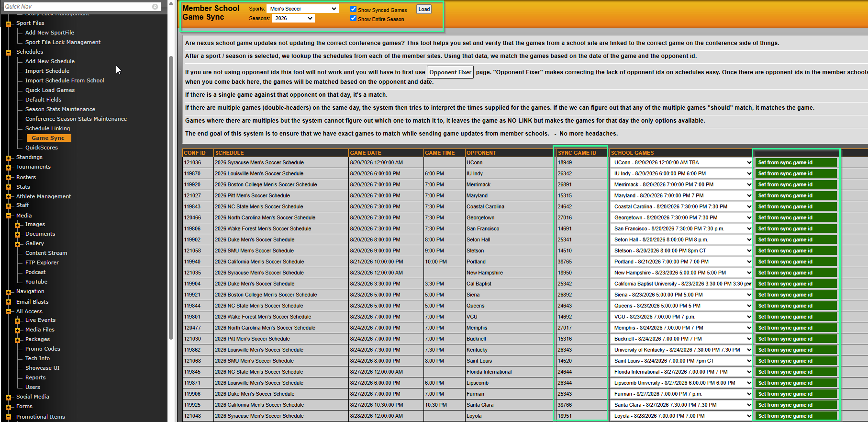This screenshot has width=868, height=422.
Task: Expand the Standings tree node
Action: (8, 158)
